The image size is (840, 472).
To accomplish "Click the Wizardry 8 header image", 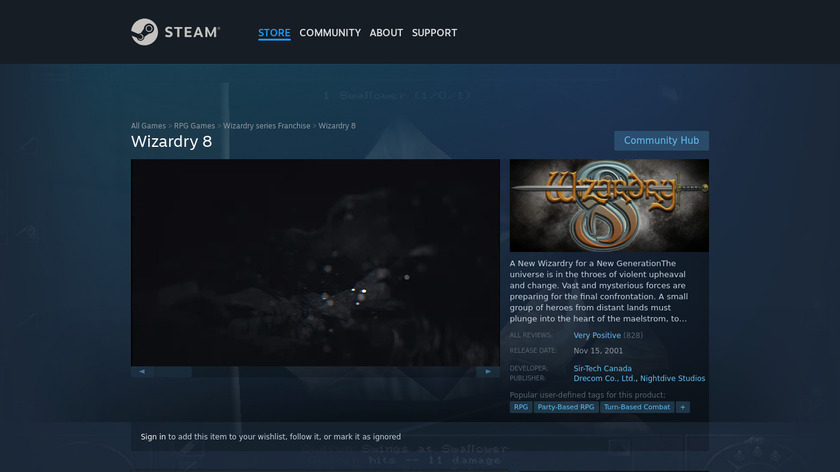I will [x=609, y=205].
